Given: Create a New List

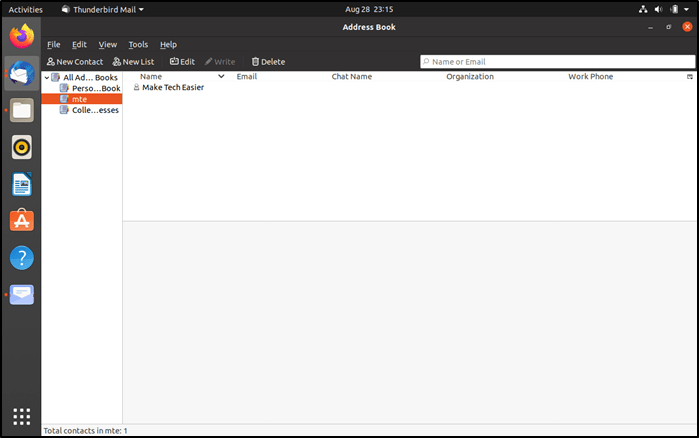Looking at the screenshot, I should click(x=133, y=61).
